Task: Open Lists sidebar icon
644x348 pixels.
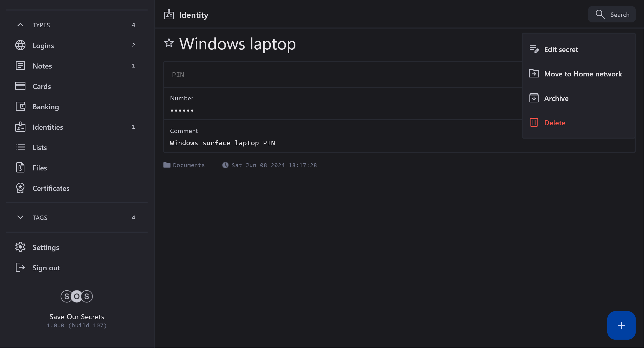Action: pyautogui.click(x=20, y=147)
